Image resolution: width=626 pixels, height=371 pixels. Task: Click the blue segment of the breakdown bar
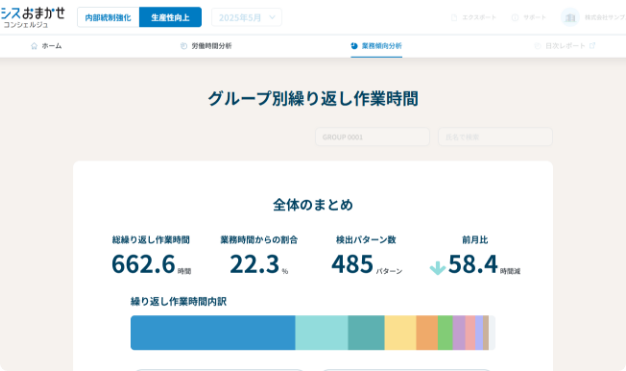coord(213,333)
